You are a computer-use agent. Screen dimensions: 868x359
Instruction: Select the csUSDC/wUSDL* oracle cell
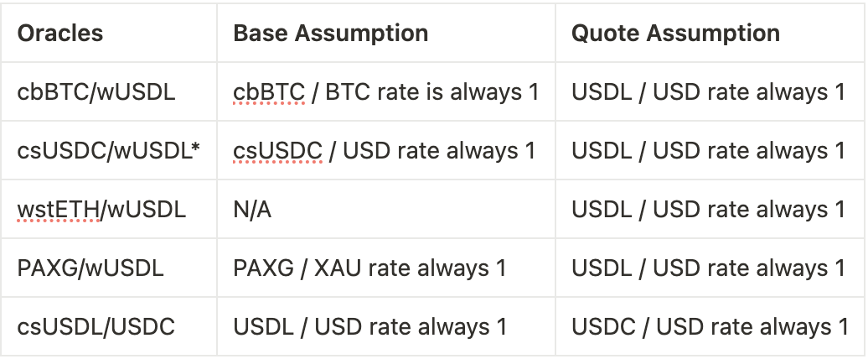pyautogui.click(x=108, y=150)
